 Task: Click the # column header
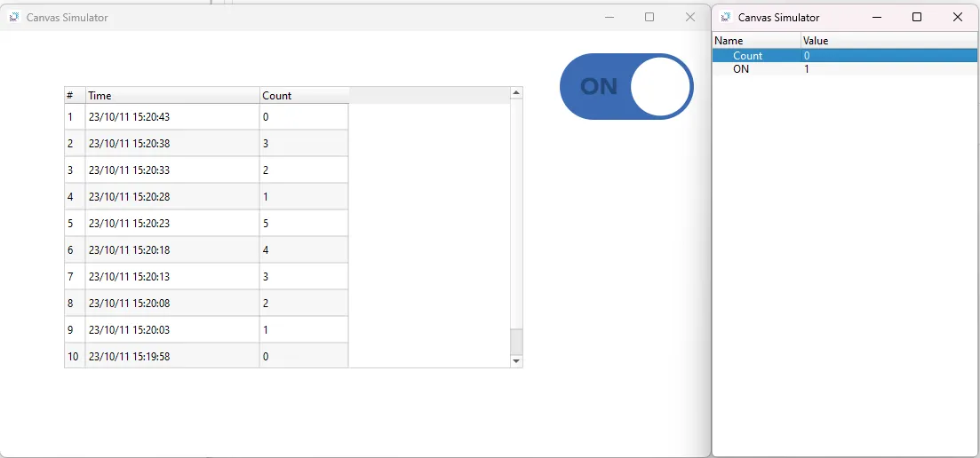[x=75, y=95]
